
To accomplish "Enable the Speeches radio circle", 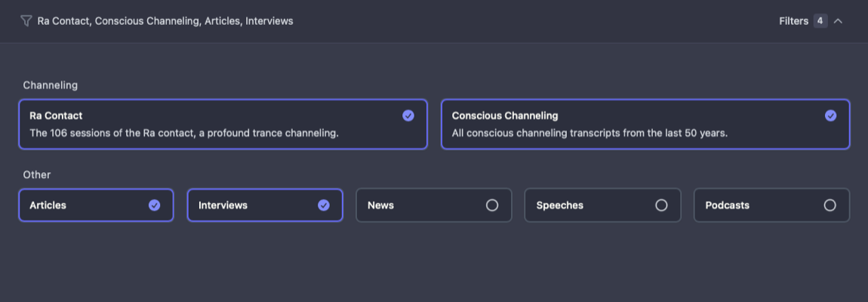I will (x=661, y=205).
